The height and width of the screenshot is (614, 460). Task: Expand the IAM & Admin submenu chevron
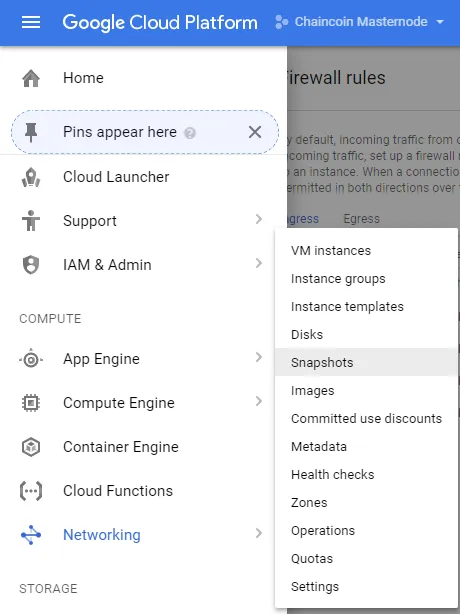[x=258, y=263]
